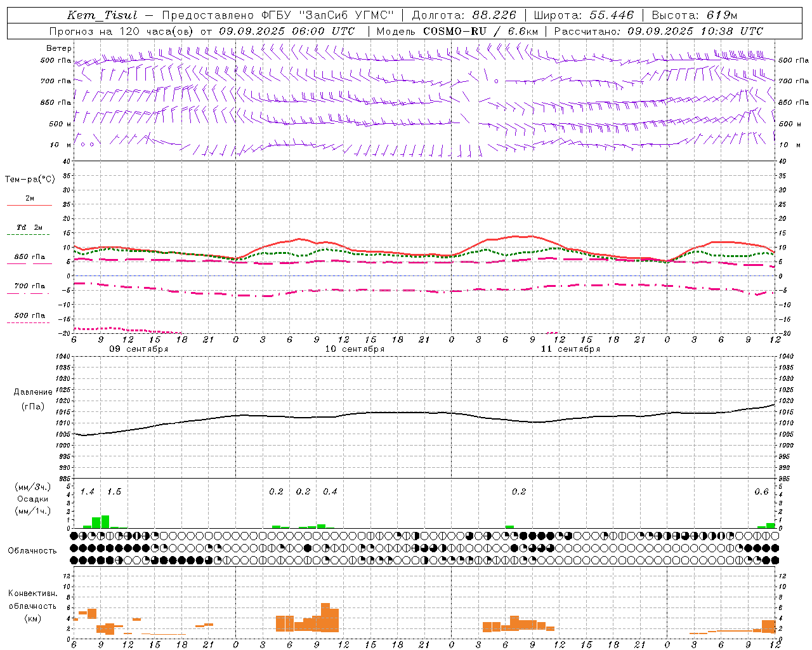Click the 'Тем-ра(°C)' panel label
812x650 pixels.
point(30,179)
